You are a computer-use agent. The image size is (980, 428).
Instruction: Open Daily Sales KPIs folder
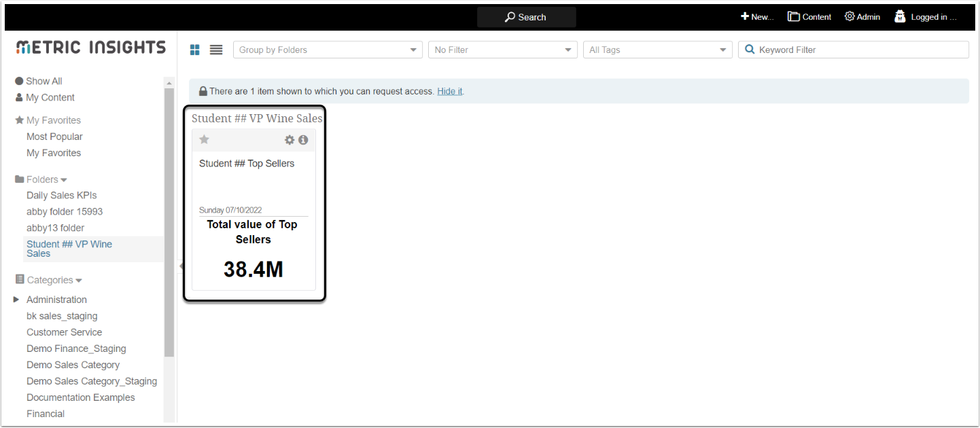pos(62,195)
